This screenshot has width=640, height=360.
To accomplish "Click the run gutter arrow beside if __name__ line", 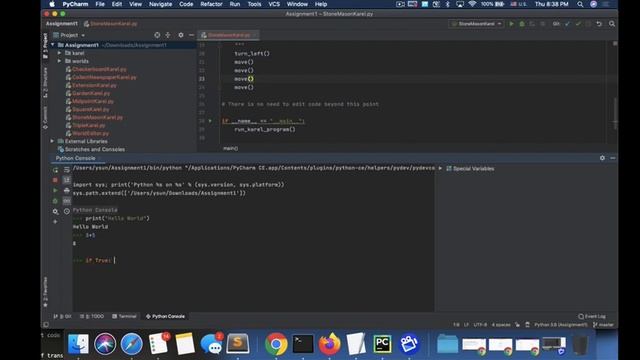I will 210,121.
